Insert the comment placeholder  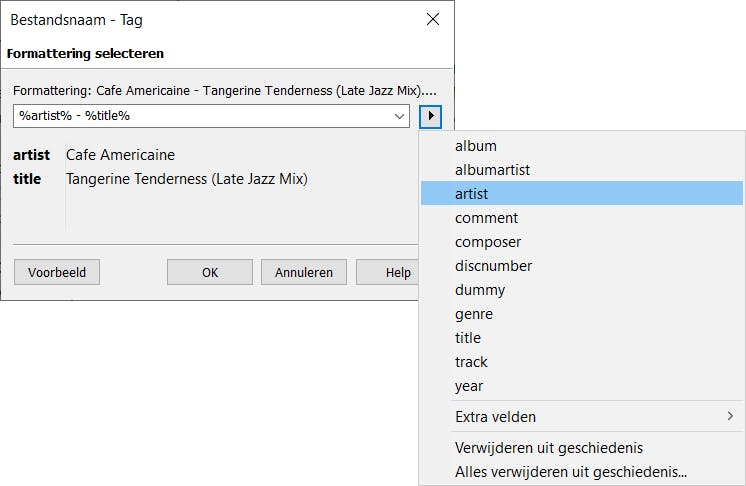tap(486, 218)
